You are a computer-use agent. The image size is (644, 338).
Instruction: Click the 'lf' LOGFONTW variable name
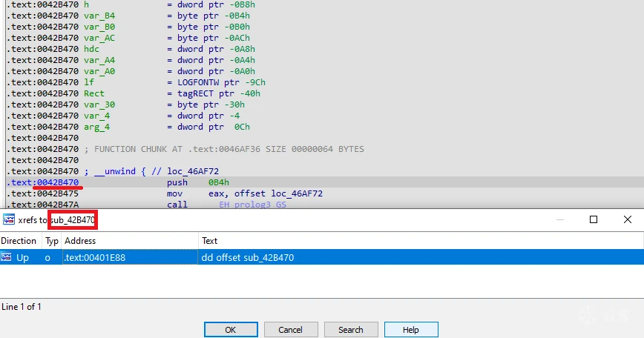point(89,82)
